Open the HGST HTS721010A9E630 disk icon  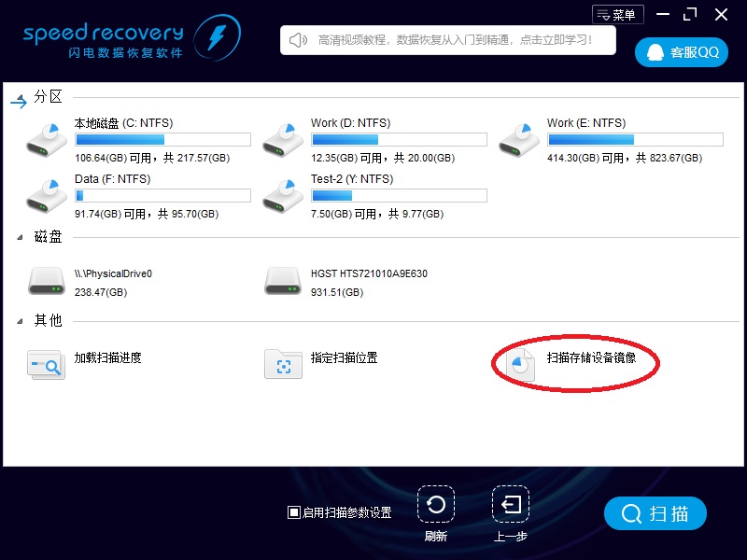283,278
